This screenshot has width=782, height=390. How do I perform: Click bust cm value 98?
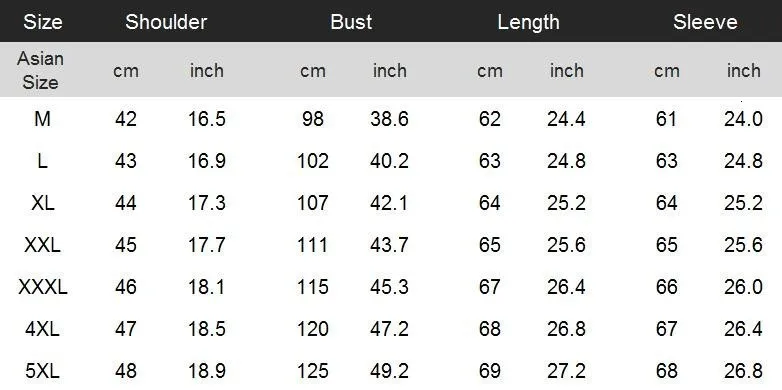[313, 119]
